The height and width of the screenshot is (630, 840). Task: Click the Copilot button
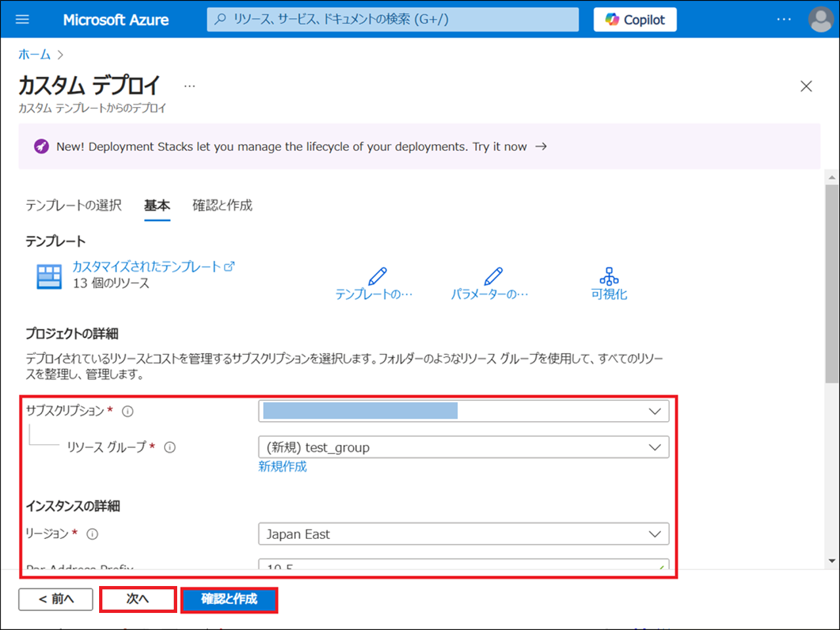(x=635, y=20)
